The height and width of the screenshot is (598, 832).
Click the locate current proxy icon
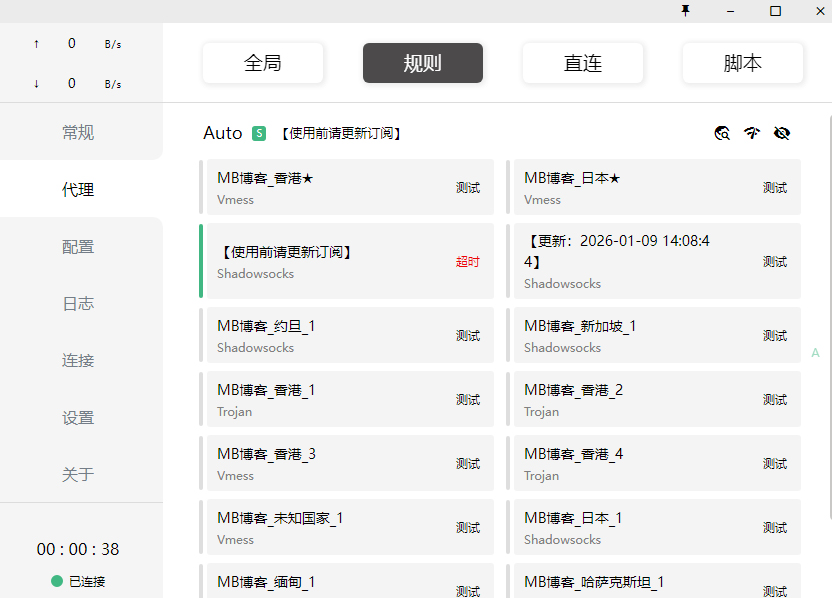[722, 133]
